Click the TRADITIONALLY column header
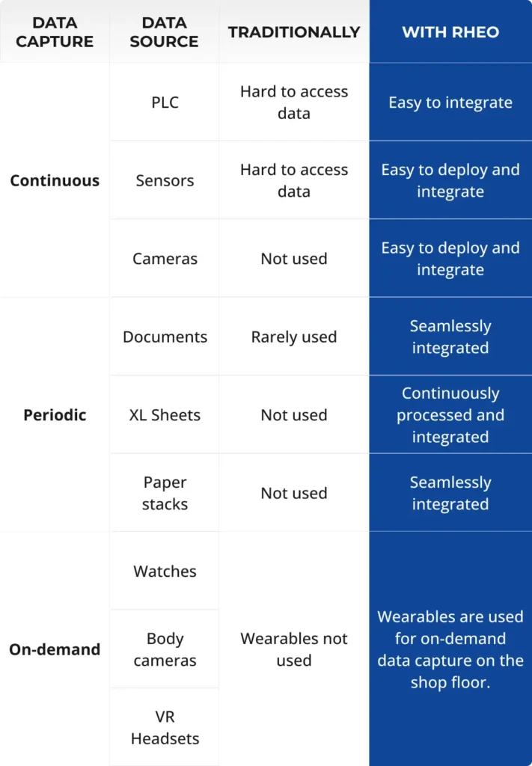The width and height of the screenshot is (532, 766). [x=294, y=32]
